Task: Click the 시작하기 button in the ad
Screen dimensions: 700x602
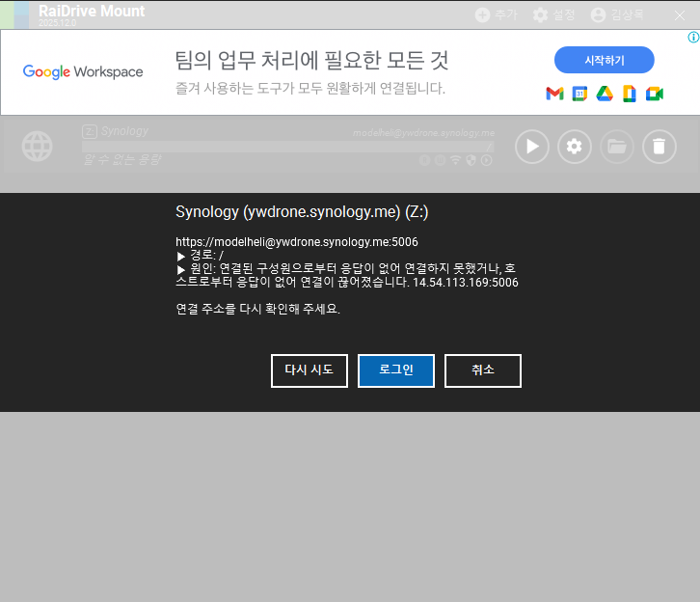Action: click(x=604, y=60)
